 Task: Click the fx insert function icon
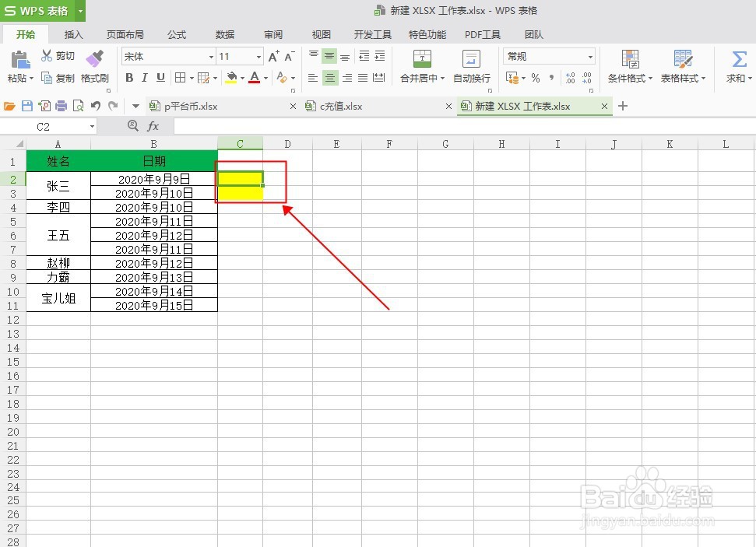tap(153, 126)
